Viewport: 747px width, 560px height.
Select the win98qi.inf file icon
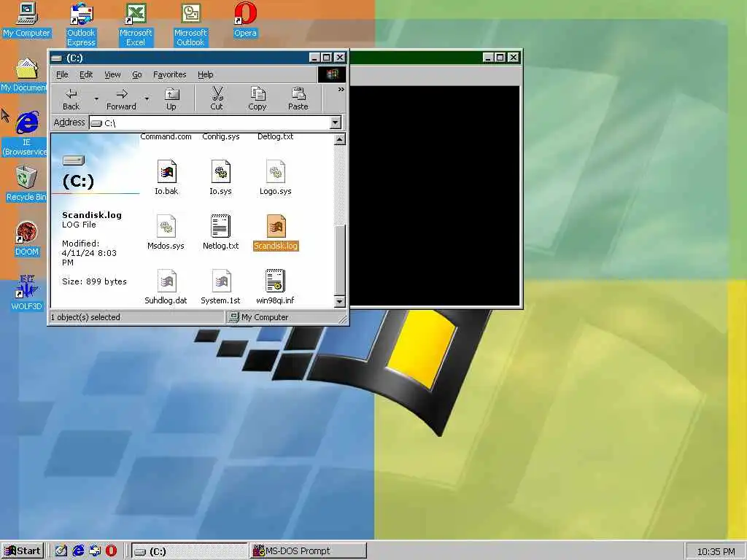tap(275, 281)
